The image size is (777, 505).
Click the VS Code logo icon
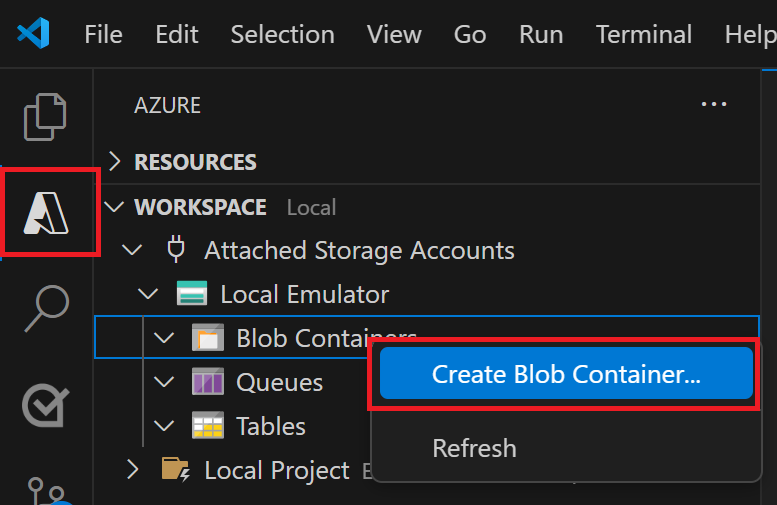tap(33, 34)
